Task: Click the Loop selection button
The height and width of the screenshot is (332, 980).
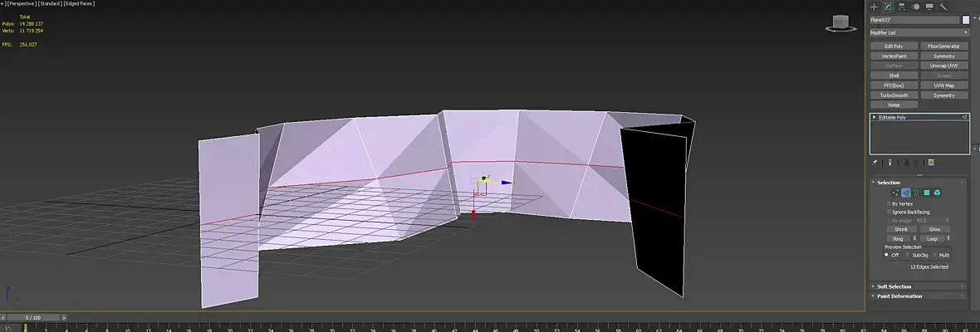Action: [x=932, y=238]
